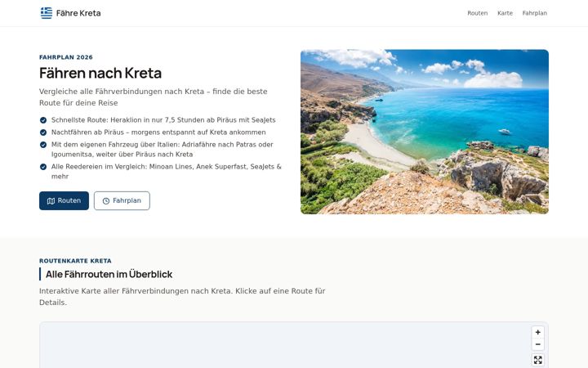Click the label 'ROUTENKARTE KRETA'
Viewport: 588px width, 368px height.
pyautogui.click(x=75, y=261)
